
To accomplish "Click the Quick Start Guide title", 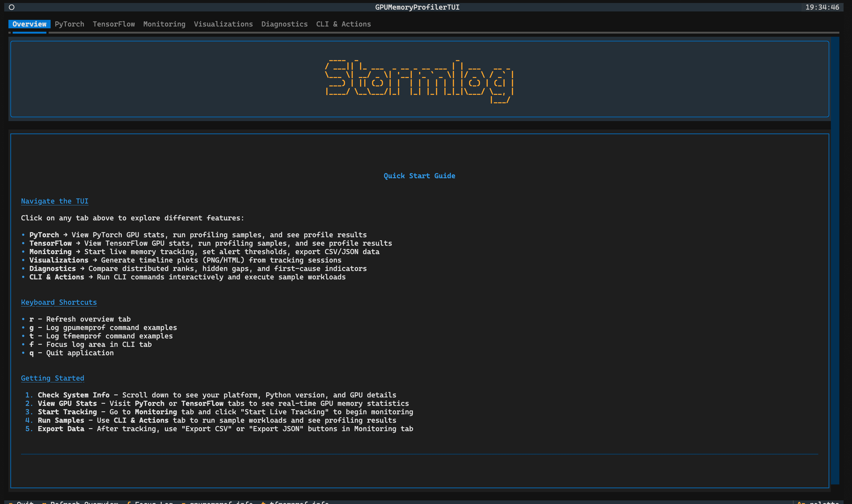I will point(419,176).
